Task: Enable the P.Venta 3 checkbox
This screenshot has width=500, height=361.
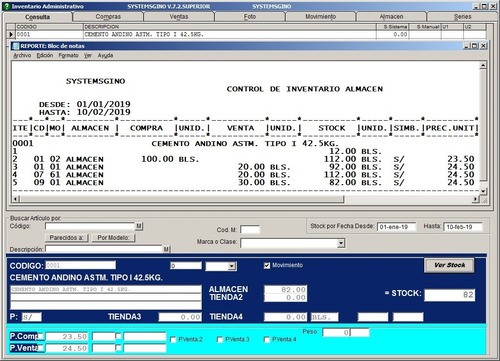Action: (x=220, y=340)
